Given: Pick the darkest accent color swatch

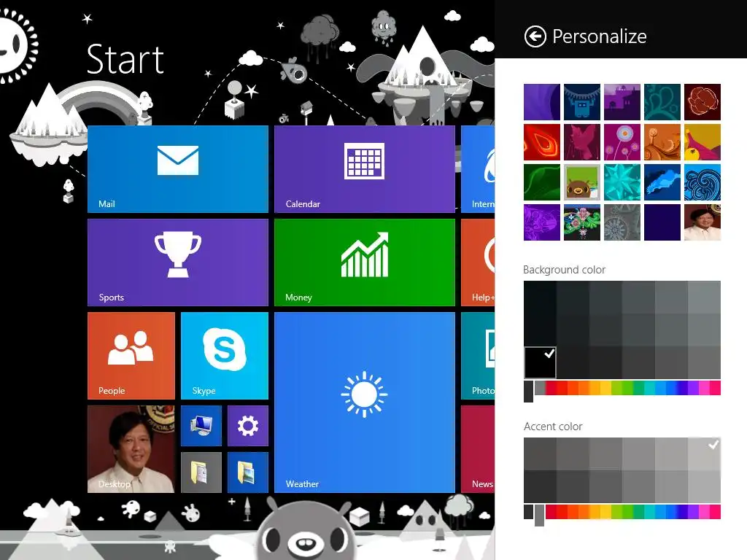Looking at the screenshot, I should (x=541, y=486).
